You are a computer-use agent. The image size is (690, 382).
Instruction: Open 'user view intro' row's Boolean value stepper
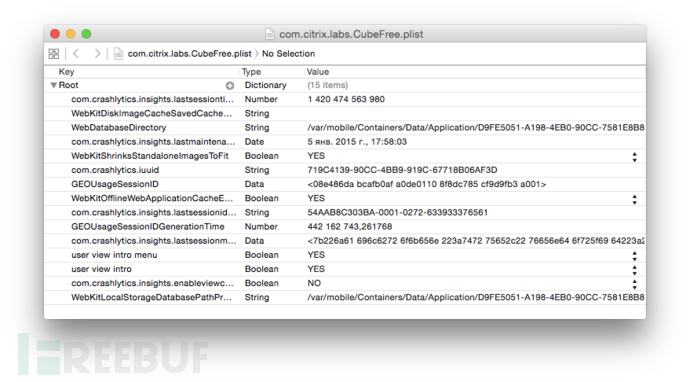tap(635, 270)
